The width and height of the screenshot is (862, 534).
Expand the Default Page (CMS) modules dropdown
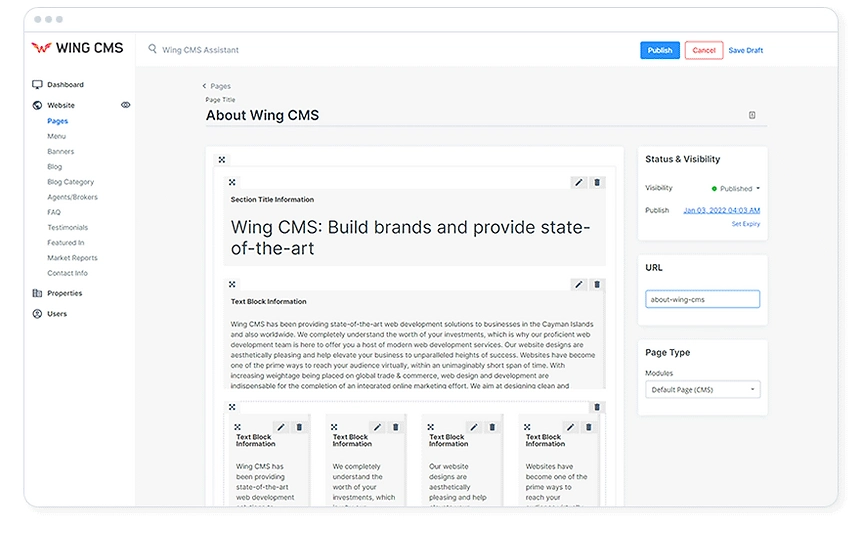pyautogui.click(x=703, y=390)
